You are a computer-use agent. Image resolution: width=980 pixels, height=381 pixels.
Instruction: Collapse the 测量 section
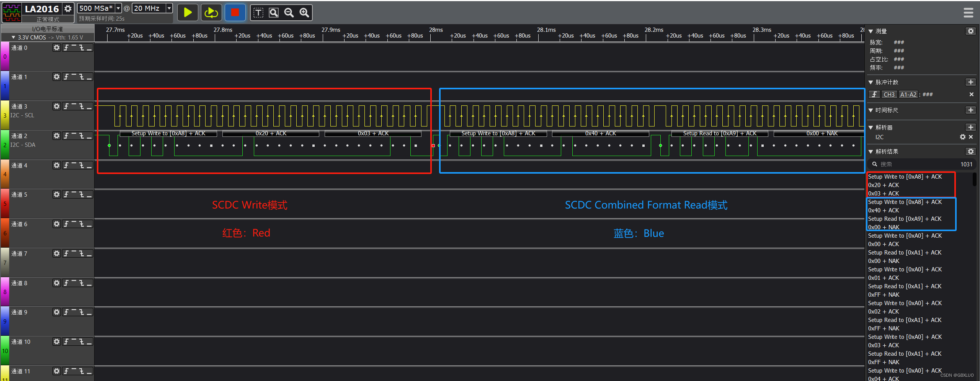(871, 31)
